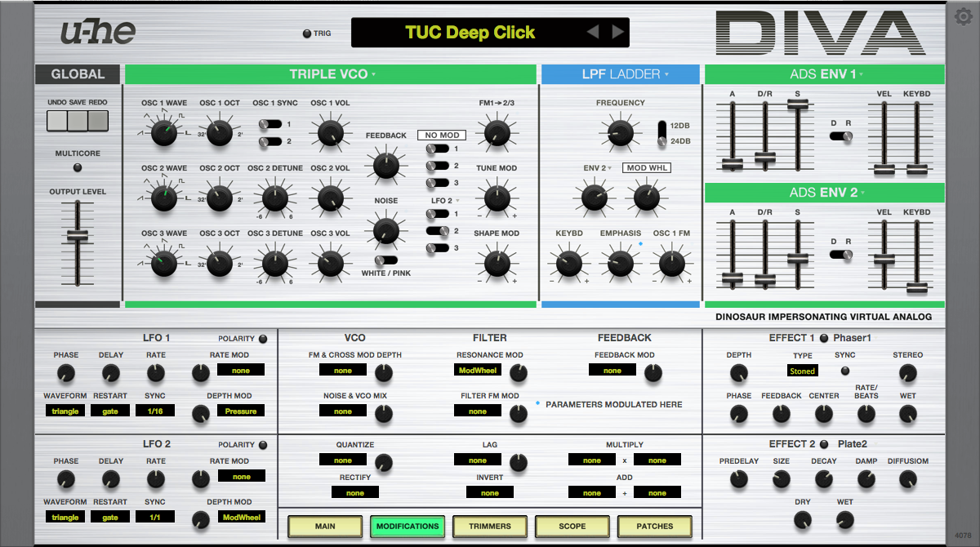Click the EMPHASIS knob
Viewport: 980px width, 547px height.
coord(620,263)
